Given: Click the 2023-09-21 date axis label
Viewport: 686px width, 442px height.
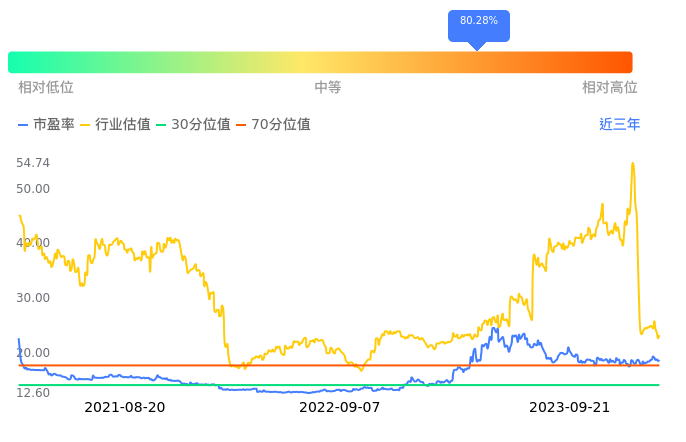Looking at the screenshot, I should pyautogui.click(x=569, y=407).
